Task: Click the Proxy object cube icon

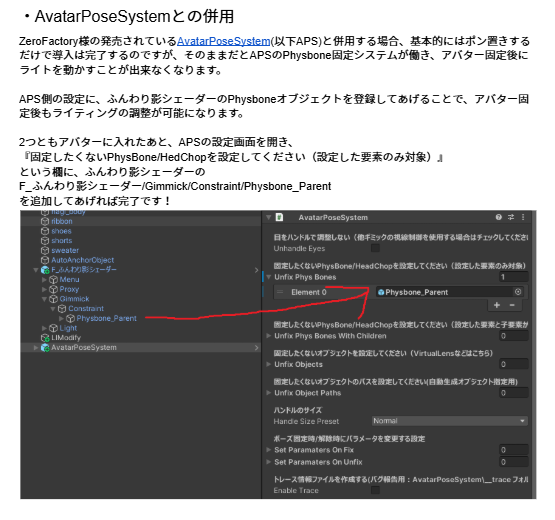Action: pyautogui.click(x=53, y=289)
